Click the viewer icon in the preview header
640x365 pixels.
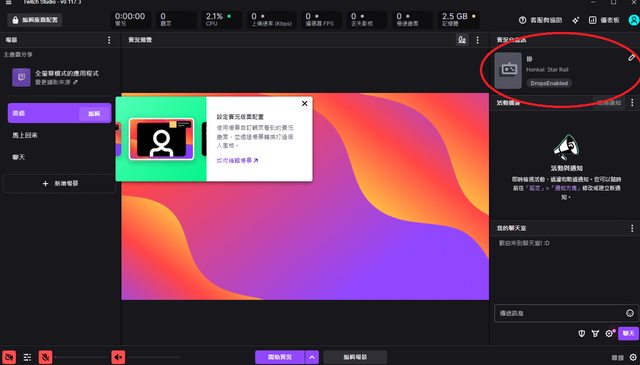tap(462, 40)
